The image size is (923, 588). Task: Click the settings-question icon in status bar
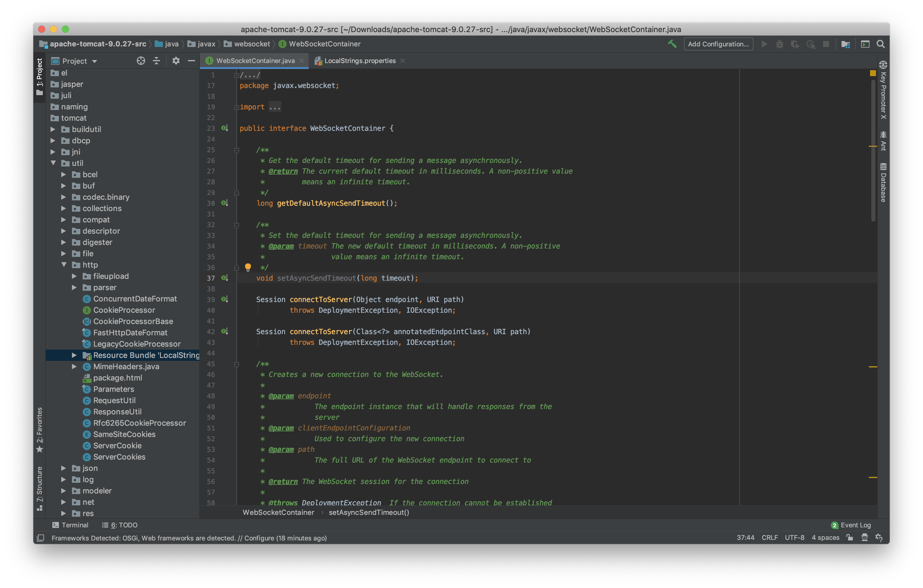tap(879, 537)
